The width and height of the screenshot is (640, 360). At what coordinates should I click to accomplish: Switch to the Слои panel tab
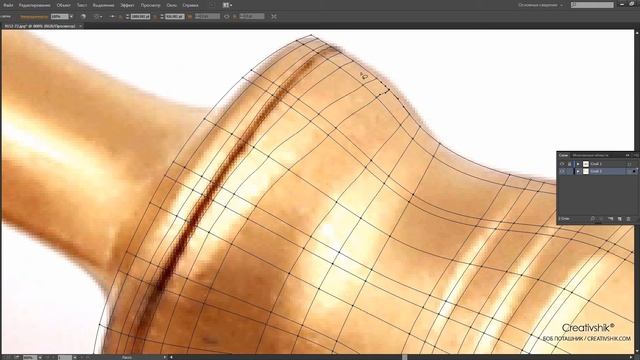pyautogui.click(x=563, y=155)
